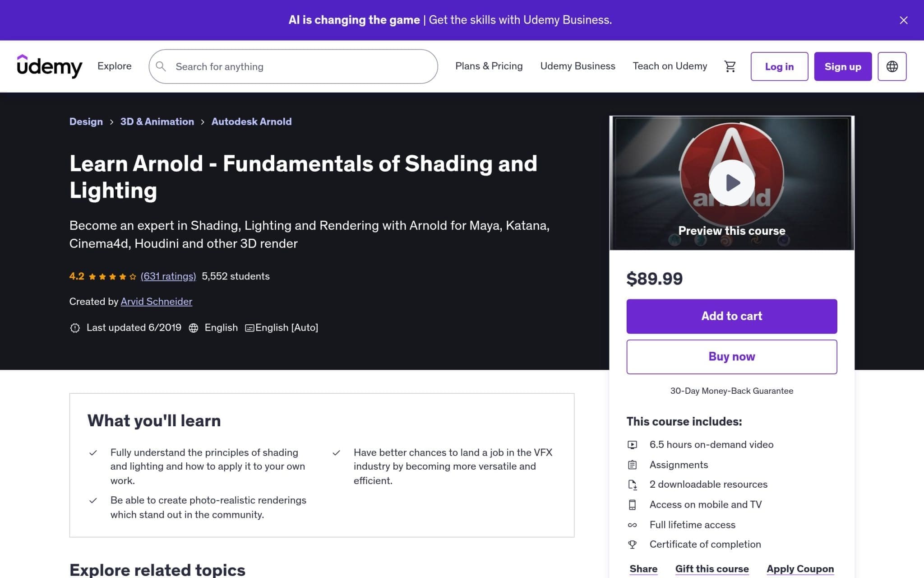Viewport: 924px width, 578px height.
Task: Open instructor Arvid Schneider's profile
Action: 157,302
